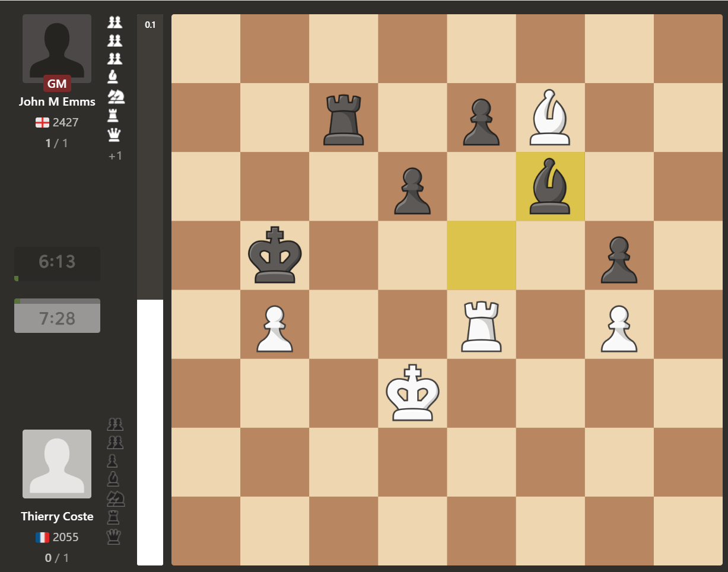Click the black pawn facing the right white pawn

point(619,260)
